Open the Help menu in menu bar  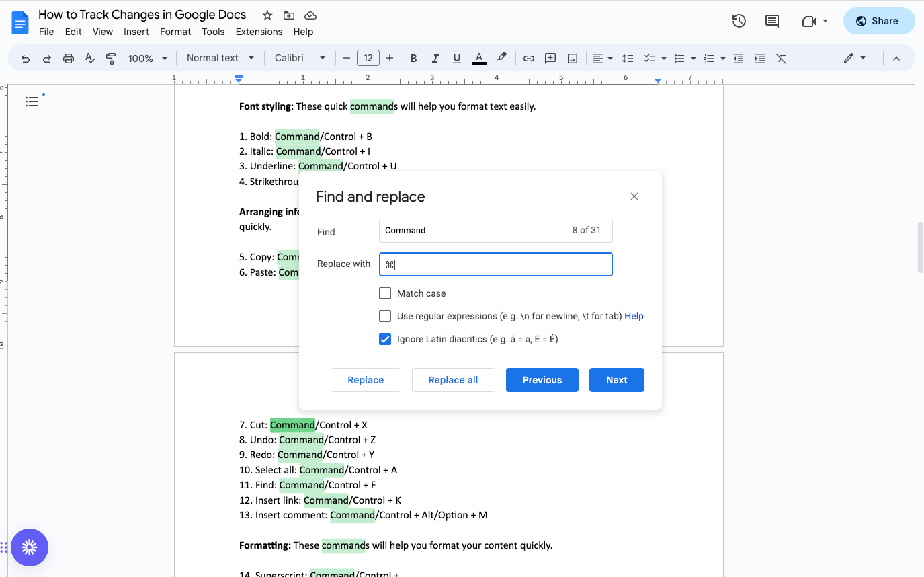click(x=303, y=32)
